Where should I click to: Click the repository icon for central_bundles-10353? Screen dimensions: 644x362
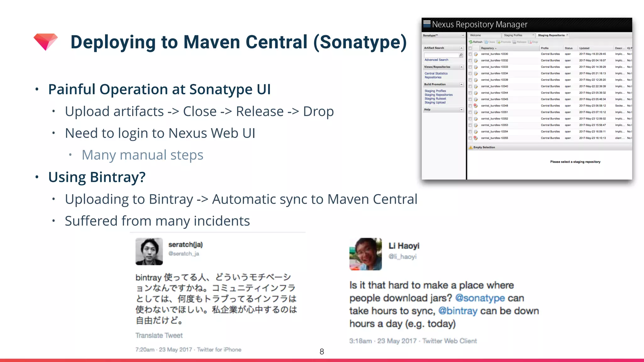(x=476, y=125)
